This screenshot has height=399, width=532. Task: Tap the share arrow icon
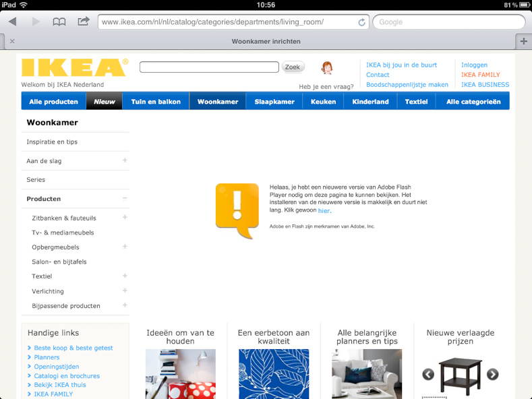84,22
